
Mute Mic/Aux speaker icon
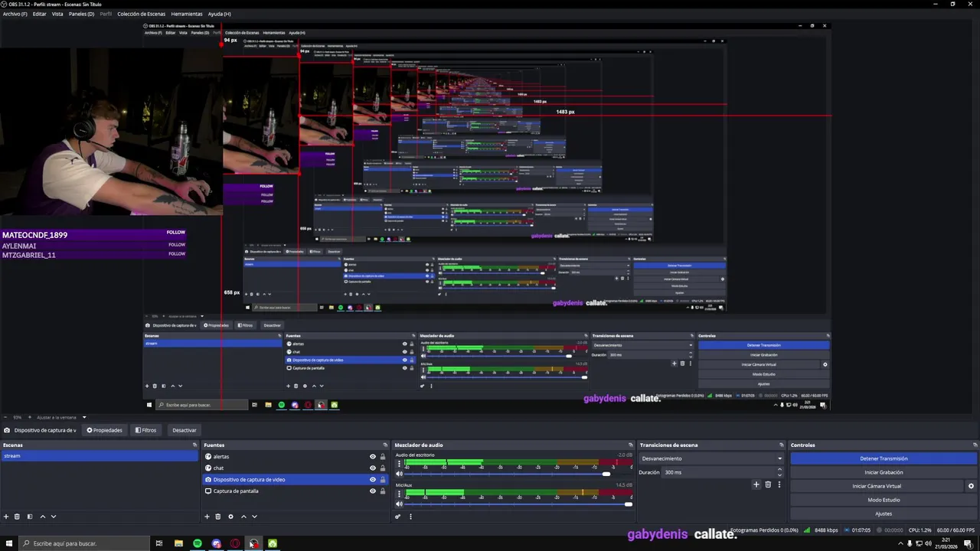[x=399, y=504]
